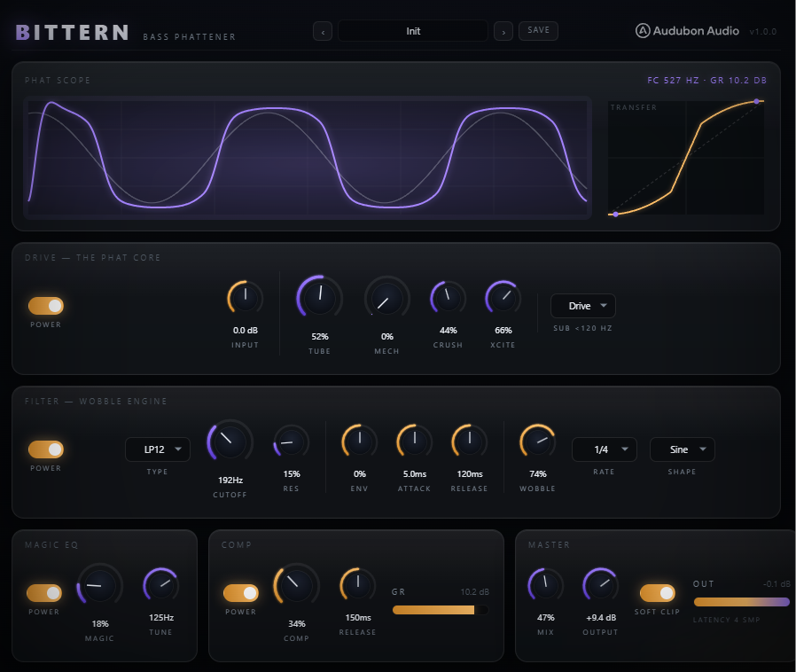Click the SUB <120 HZ label
The image size is (796, 672).
tap(582, 328)
